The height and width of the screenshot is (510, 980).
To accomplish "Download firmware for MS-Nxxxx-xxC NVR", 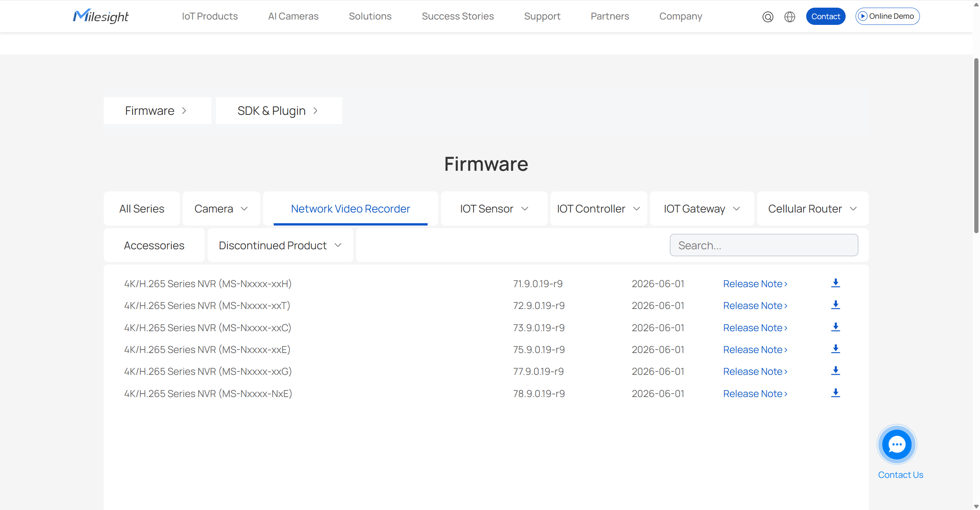I will click(x=835, y=327).
